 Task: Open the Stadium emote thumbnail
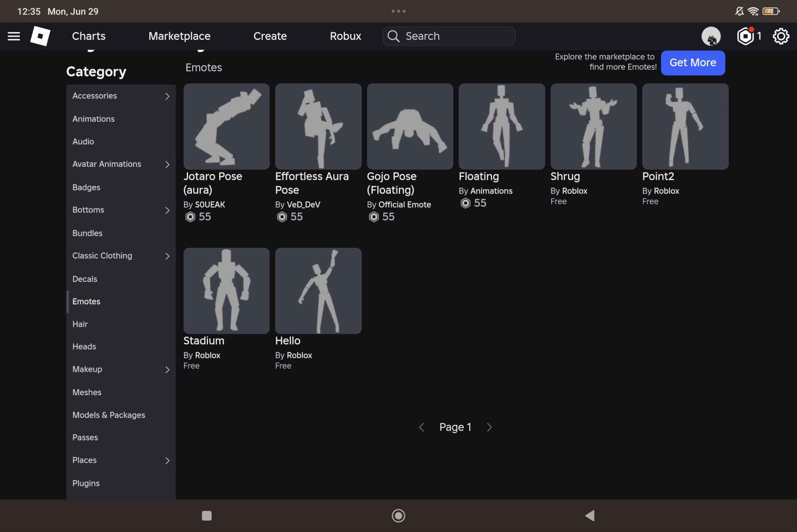(x=226, y=290)
